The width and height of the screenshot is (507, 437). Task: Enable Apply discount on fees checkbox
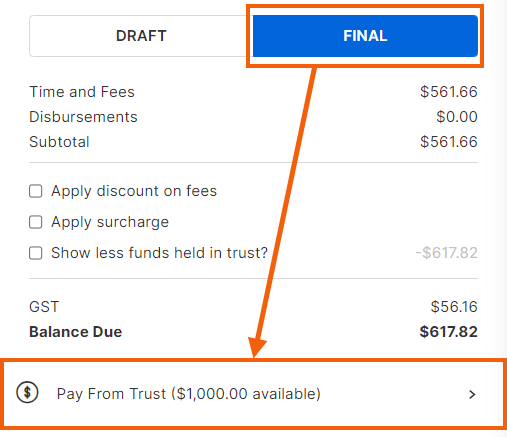pos(36,191)
